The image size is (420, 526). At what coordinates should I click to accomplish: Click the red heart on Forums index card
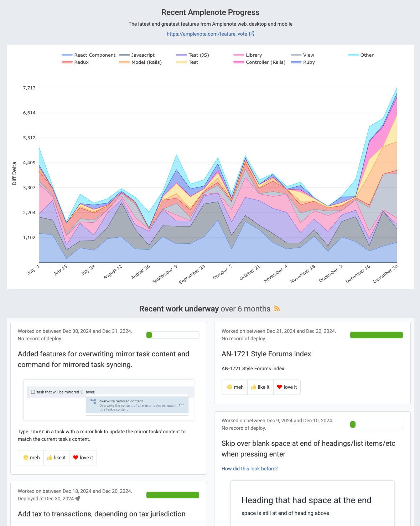[279, 387]
